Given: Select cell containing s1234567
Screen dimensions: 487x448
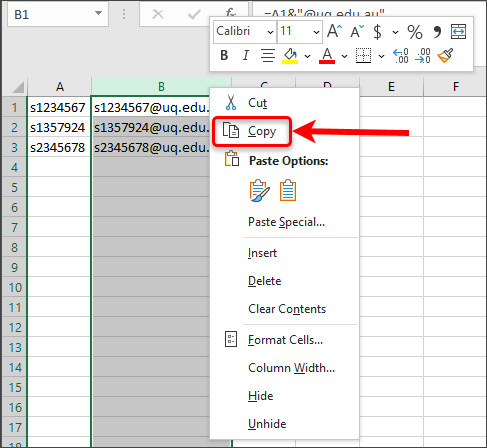Looking at the screenshot, I should (x=59, y=107).
